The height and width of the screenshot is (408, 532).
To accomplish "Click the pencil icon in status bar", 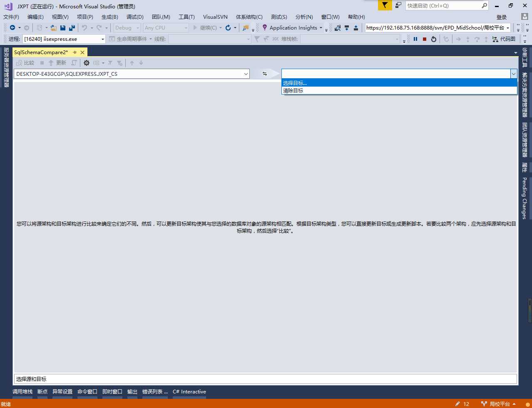I will tap(457, 404).
